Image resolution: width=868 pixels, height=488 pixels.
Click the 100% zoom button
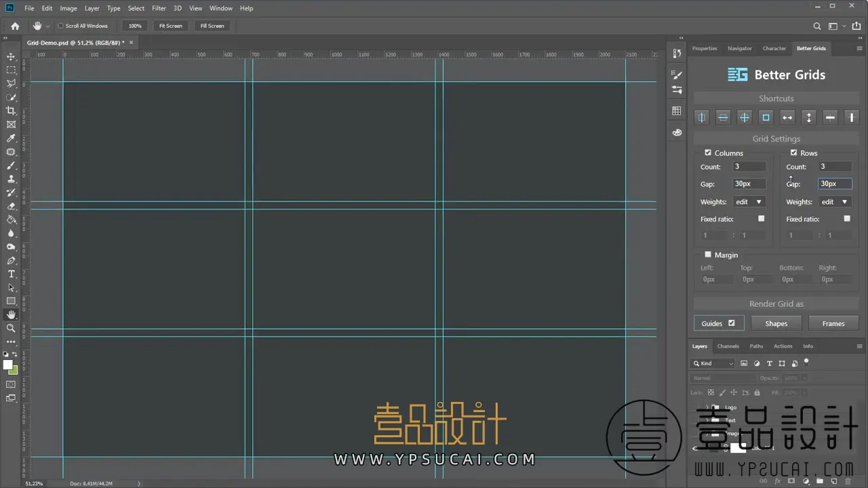coord(135,26)
